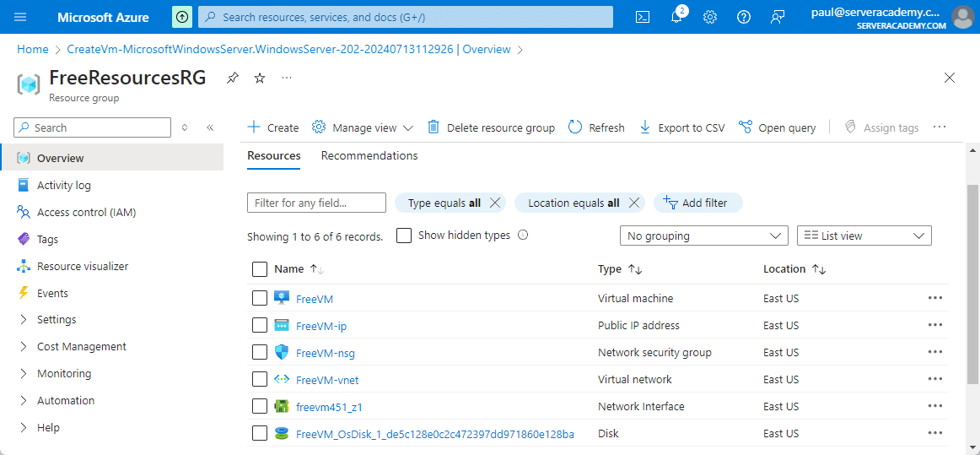Remove the Type equals all filter
This screenshot has height=455, width=980.
495,203
